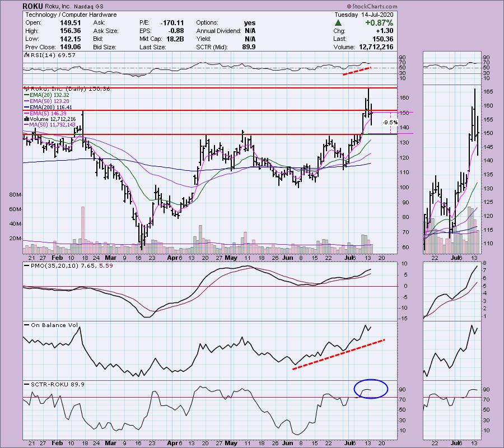Click the '+0.87%' percent change value
The width and height of the screenshot is (504, 448).
(x=379, y=23)
